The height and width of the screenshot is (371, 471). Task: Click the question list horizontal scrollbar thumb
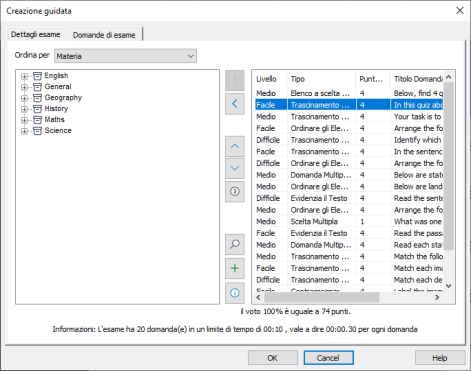pos(322,297)
